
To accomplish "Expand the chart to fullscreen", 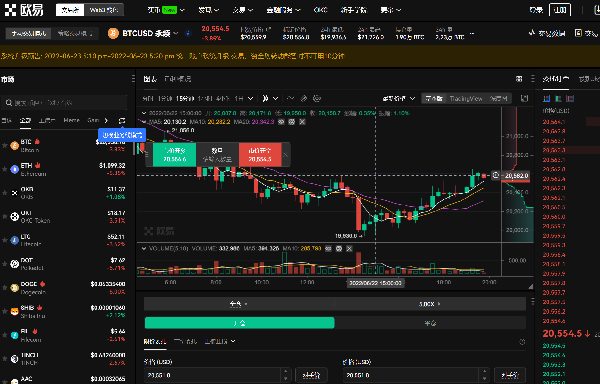I will 525,98.
